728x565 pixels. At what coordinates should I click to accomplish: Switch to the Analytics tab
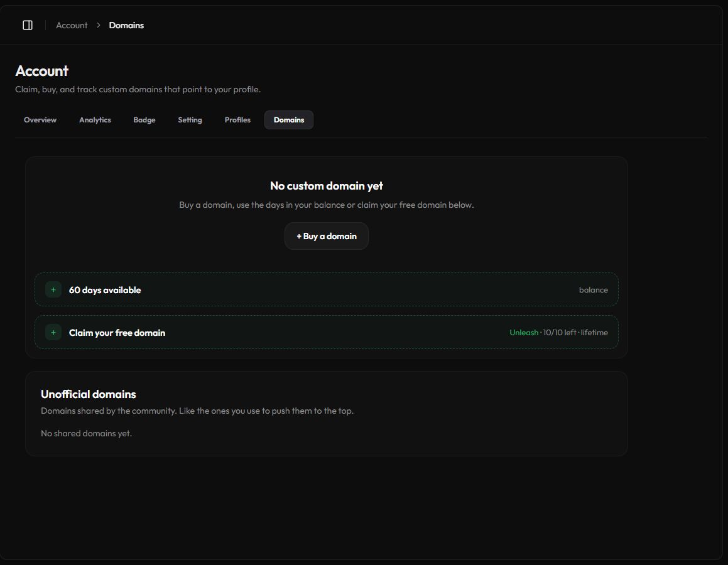[x=95, y=120]
